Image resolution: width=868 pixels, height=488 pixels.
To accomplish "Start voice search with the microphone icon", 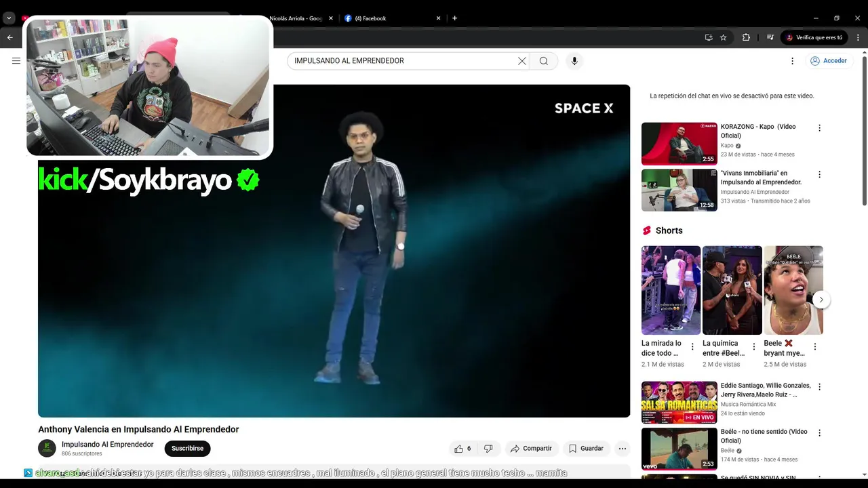I will point(574,61).
